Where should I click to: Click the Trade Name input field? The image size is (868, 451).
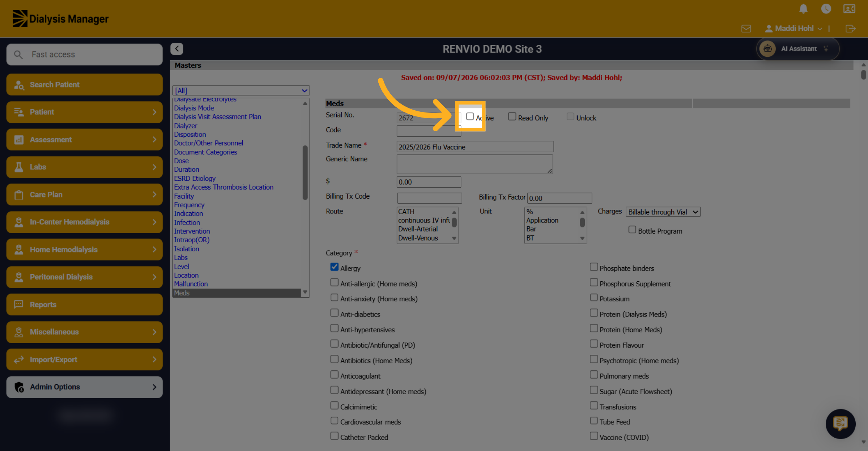[x=475, y=147]
